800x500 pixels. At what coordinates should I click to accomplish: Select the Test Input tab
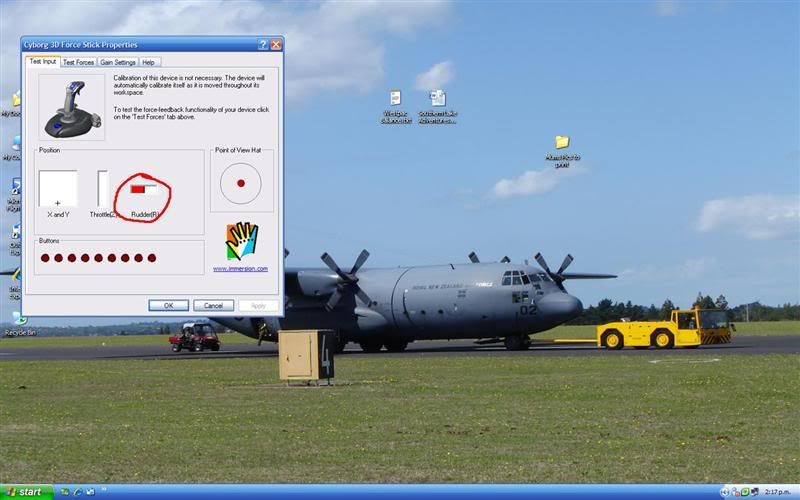[42, 62]
